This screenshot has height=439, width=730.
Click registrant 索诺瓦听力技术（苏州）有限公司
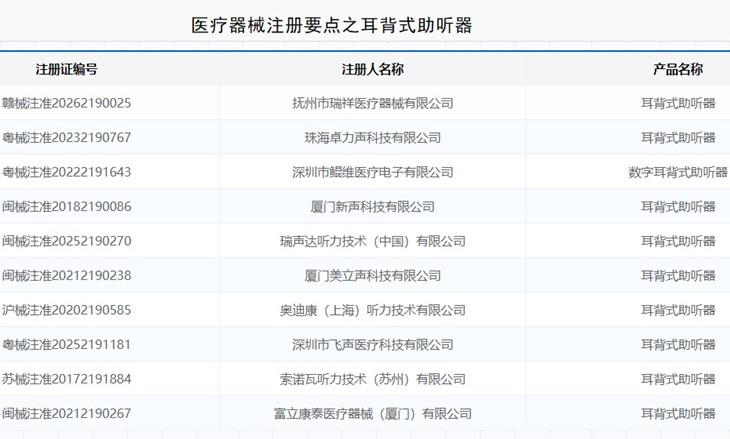372,378
